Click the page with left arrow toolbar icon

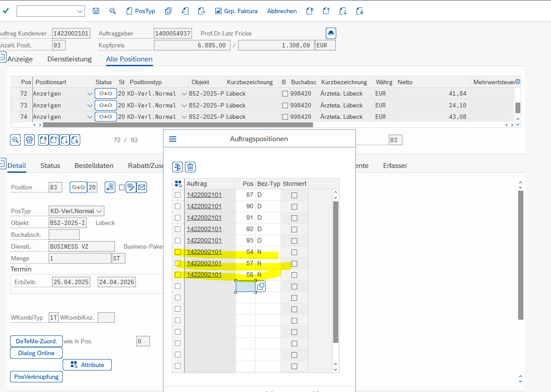point(185,11)
